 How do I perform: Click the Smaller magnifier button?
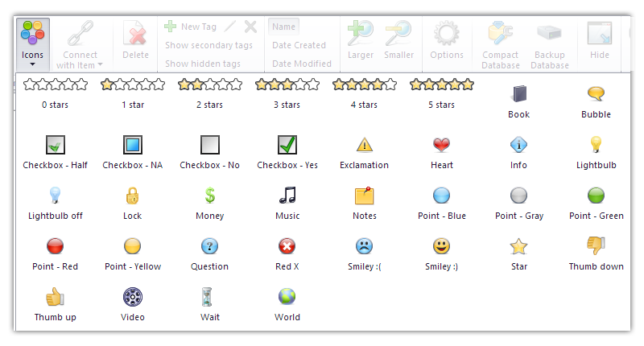click(398, 39)
